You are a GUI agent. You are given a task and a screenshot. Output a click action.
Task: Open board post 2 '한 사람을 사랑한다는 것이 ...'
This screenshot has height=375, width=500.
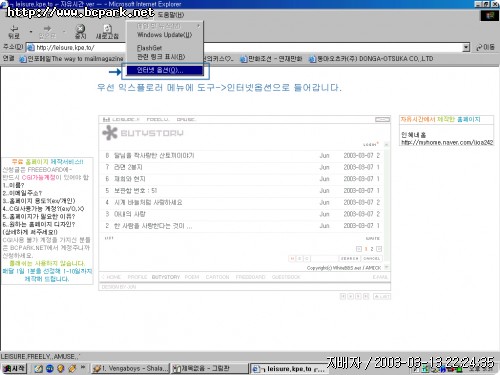tap(153, 226)
